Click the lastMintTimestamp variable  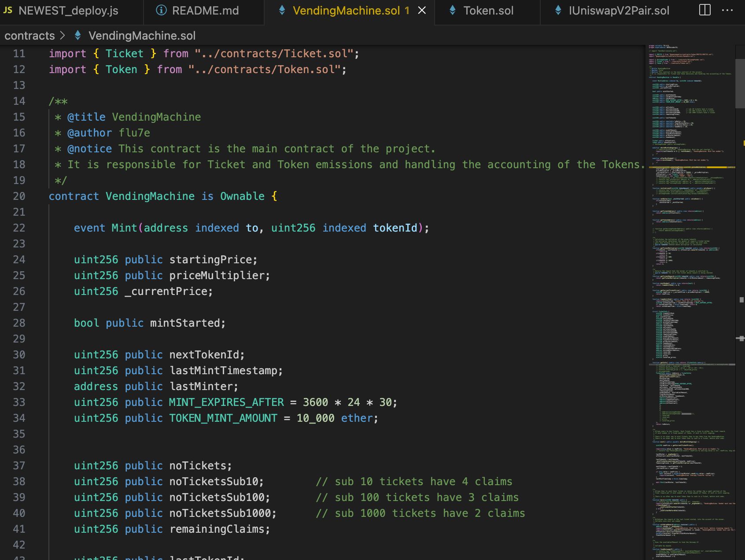[x=223, y=371]
